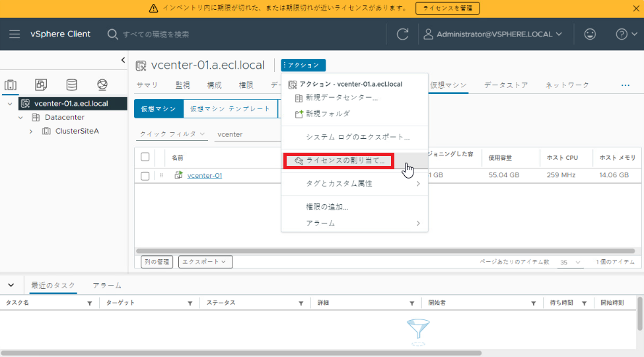Click the Actions button

click(x=303, y=65)
